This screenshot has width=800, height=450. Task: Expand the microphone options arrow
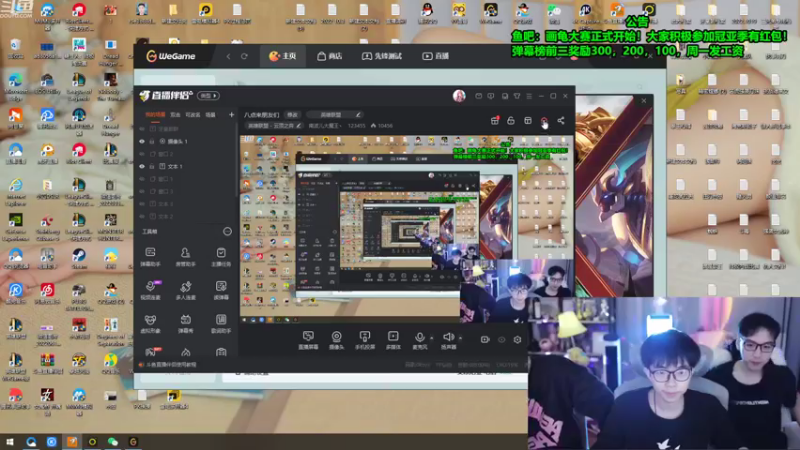tap(432, 338)
